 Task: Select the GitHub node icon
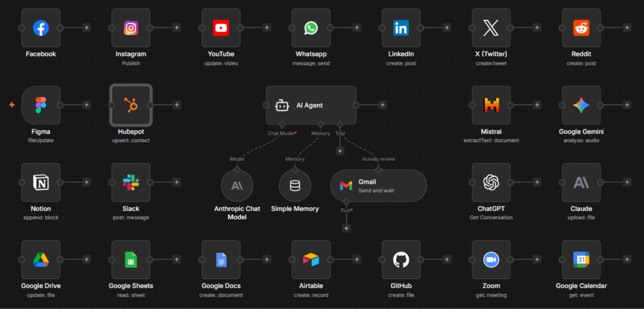401,260
